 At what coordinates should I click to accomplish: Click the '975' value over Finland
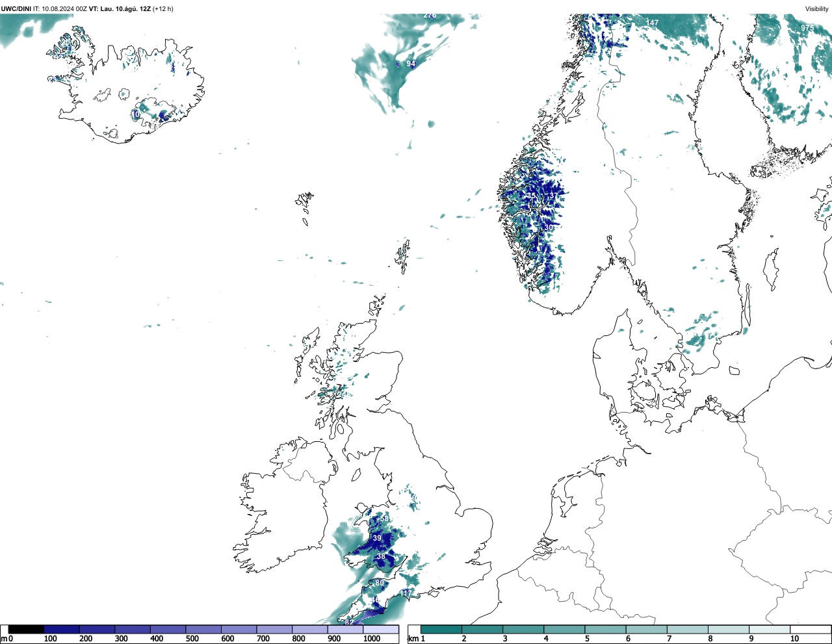807,28
